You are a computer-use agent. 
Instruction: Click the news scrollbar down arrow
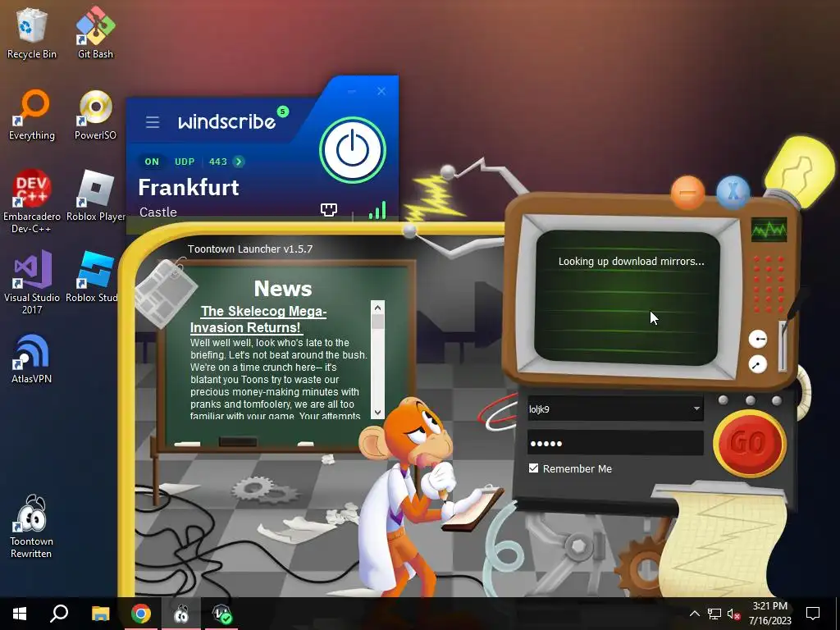click(x=377, y=413)
